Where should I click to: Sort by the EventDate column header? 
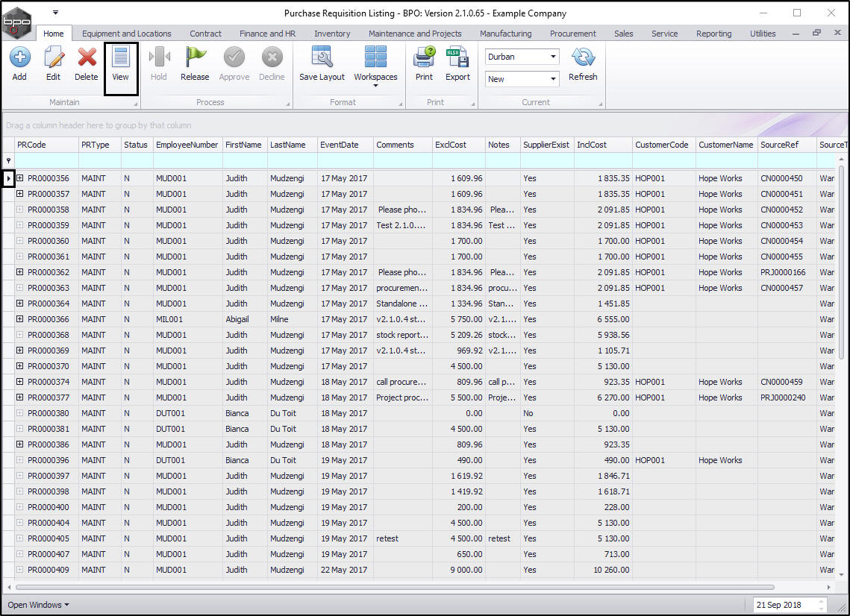(339, 145)
